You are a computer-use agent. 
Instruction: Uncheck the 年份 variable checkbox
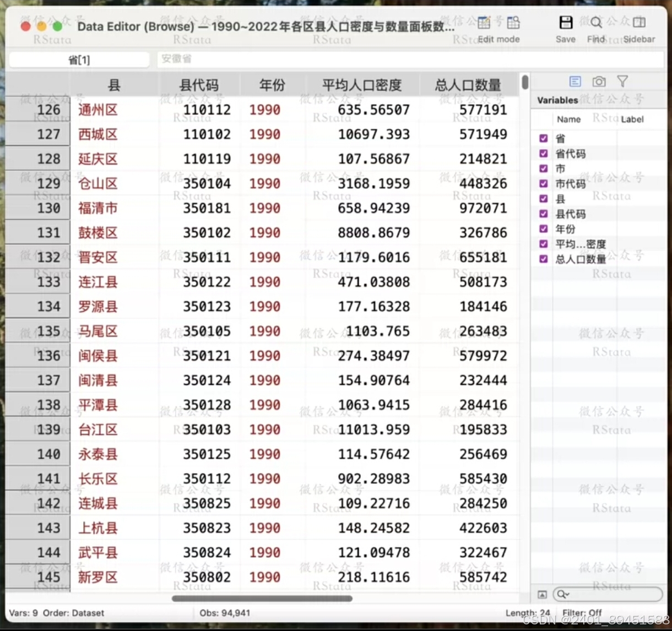(x=544, y=229)
